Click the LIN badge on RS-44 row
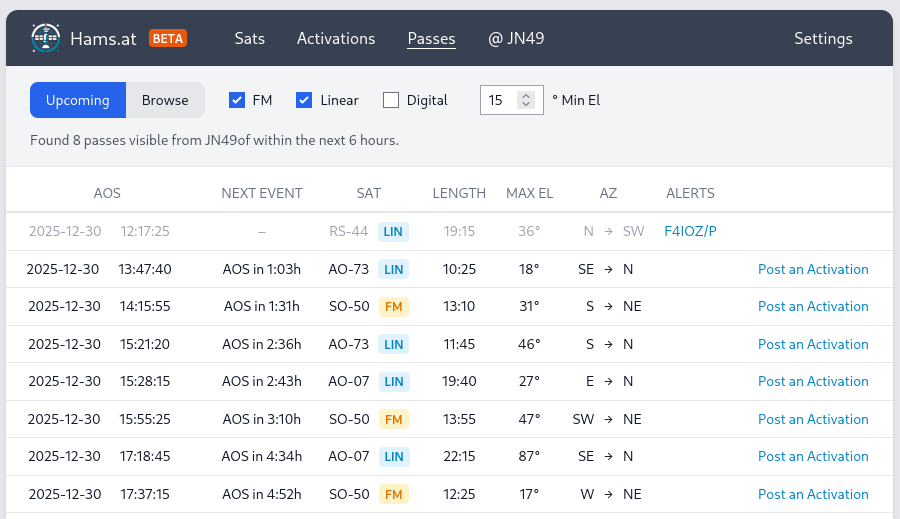The image size is (900, 519). (x=394, y=232)
